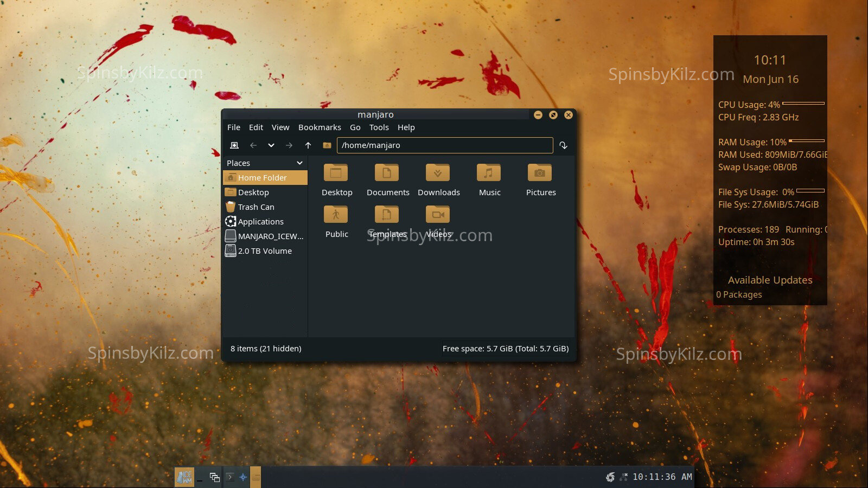The height and width of the screenshot is (488, 868).
Task: Click the new window toolbar icon
Action: (x=234, y=145)
